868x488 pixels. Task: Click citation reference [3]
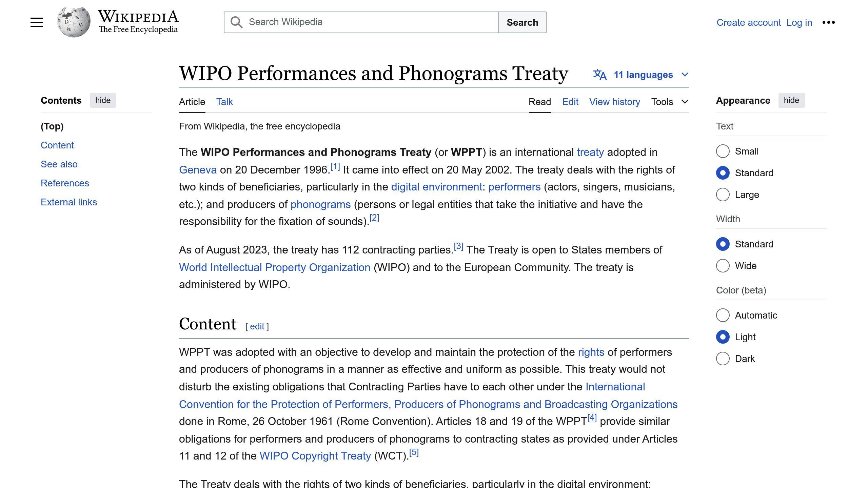[459, 246]
